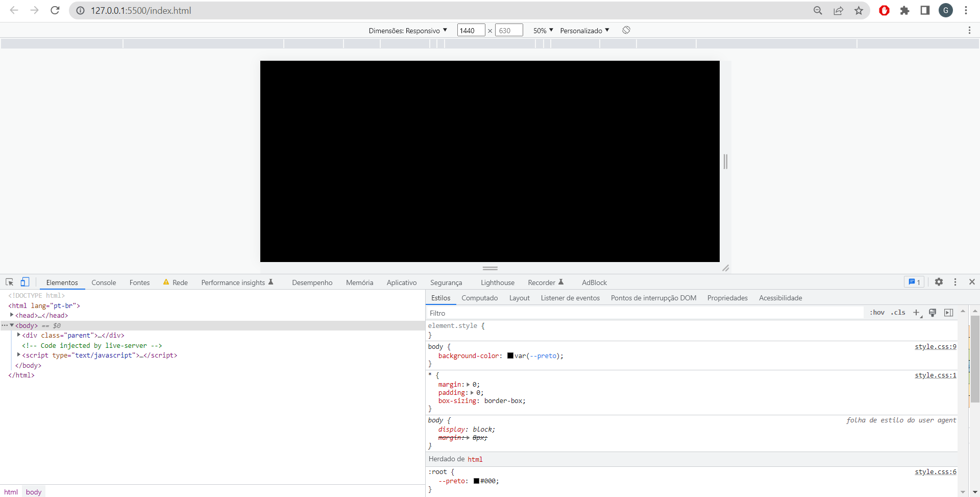Open the Dimensões: Responsivo dropdown

pyautogui.click(x=408, y=31)
